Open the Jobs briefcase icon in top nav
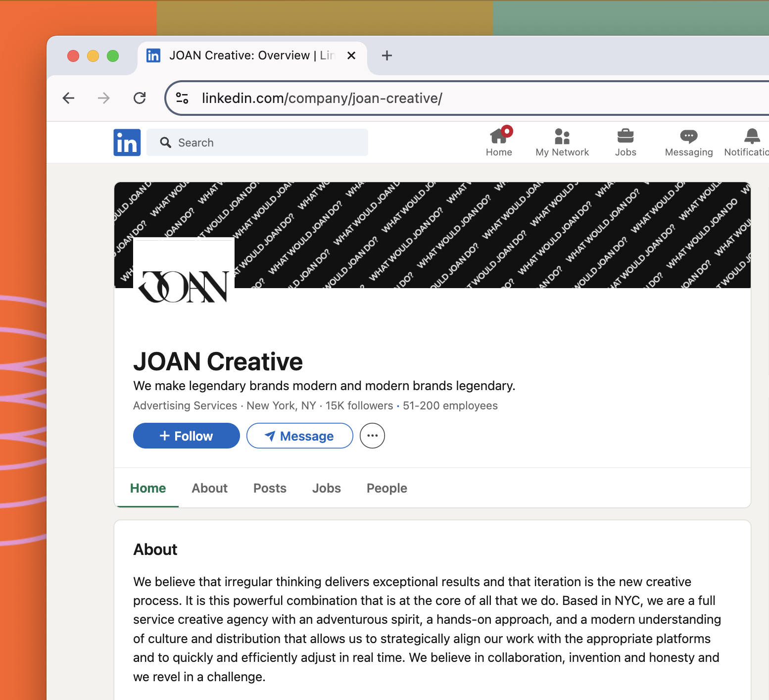Screen dimensions: 769x700 pos(625,143)
